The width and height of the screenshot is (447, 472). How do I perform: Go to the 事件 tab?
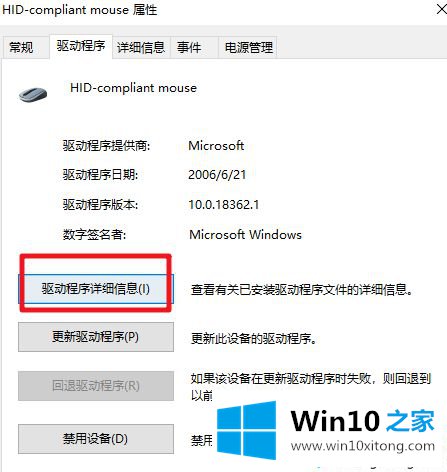pyautogui.click(x=189, y=48)
